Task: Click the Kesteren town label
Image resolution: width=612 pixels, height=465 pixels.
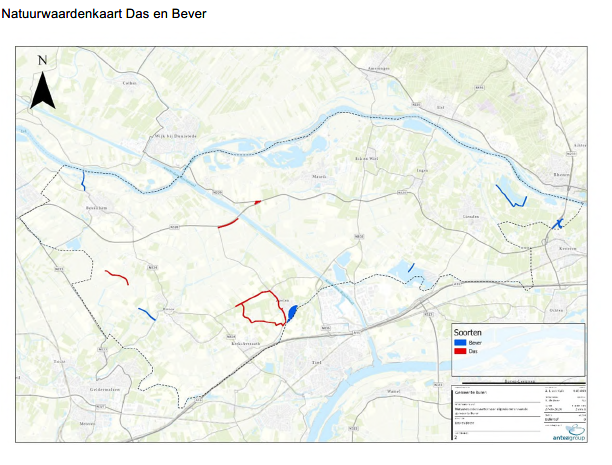Action: pos(567,246)
